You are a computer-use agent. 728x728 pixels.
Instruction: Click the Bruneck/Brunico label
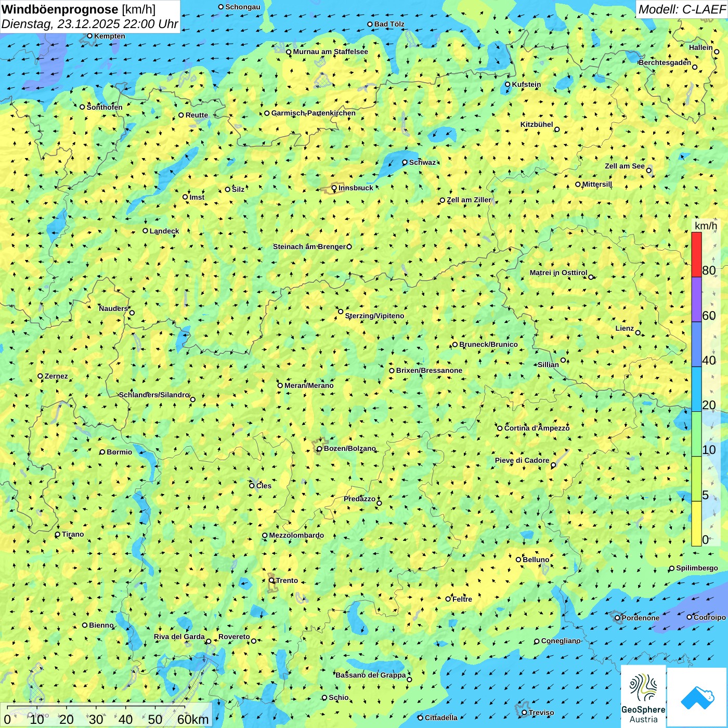tap(488, 344)
